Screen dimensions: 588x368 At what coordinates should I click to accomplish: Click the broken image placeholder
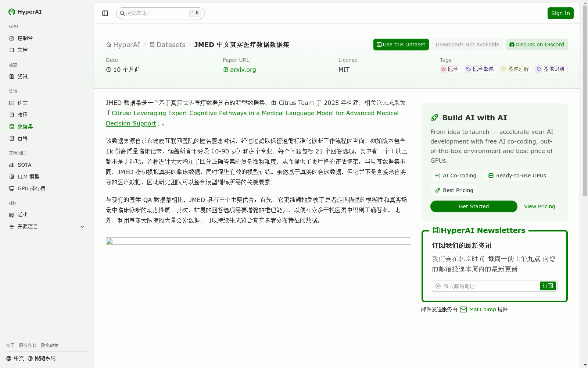(x=258, y=241)
